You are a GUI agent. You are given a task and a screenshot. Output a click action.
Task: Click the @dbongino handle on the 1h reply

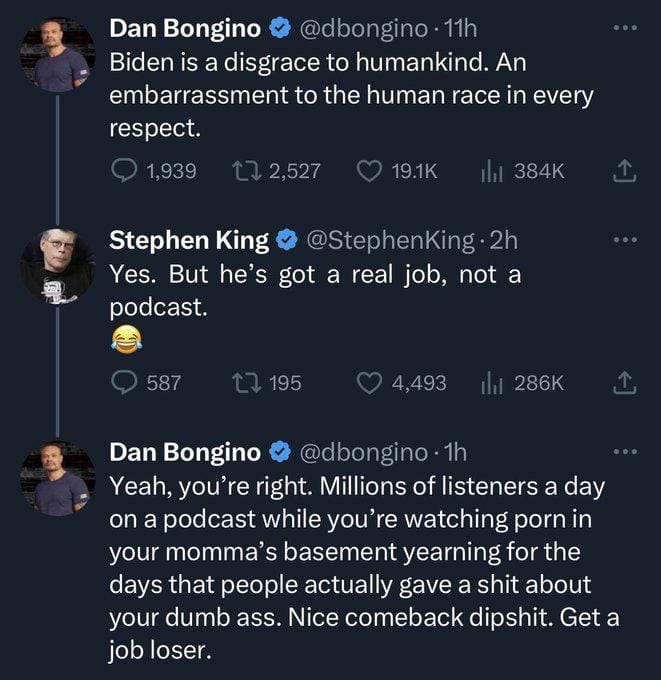[363, 453]
